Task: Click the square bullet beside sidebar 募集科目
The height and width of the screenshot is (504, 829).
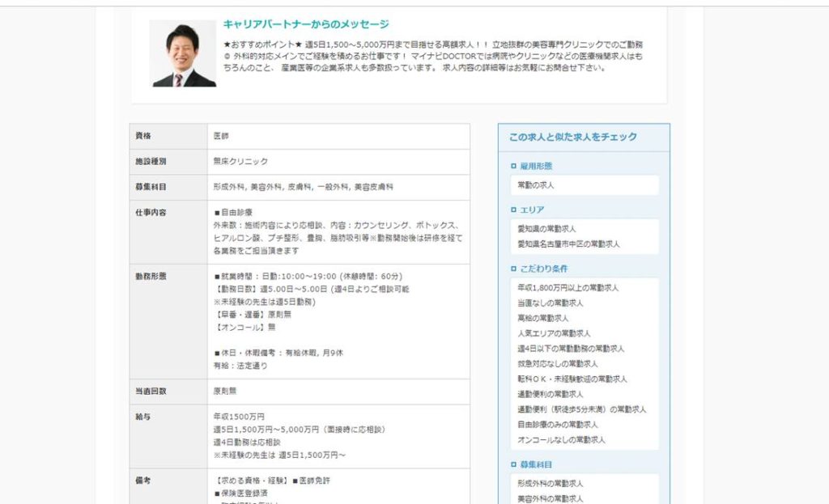Action: click(513, 465)
